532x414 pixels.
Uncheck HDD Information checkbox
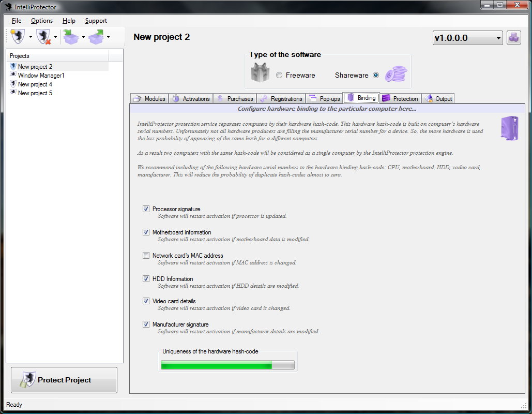tap(146, 278)
